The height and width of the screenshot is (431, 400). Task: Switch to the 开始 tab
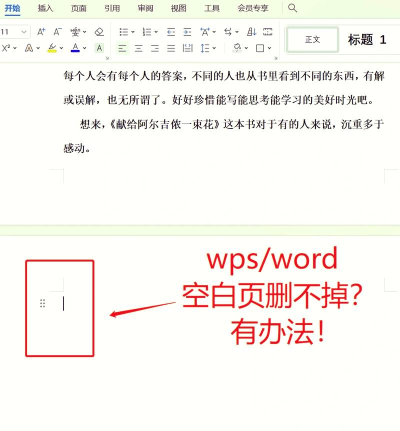(x=12, y=8)
